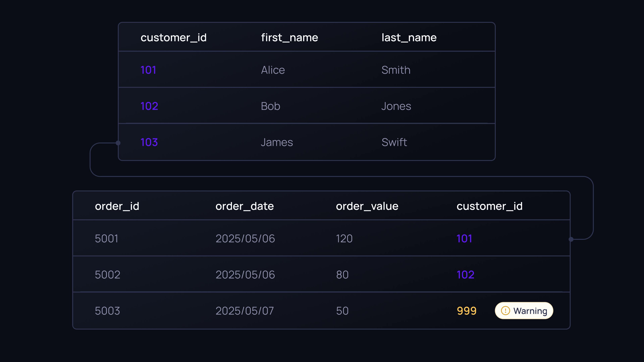Click connector dot on customers table edge
644x362 pixels.
tap(118, 143)
